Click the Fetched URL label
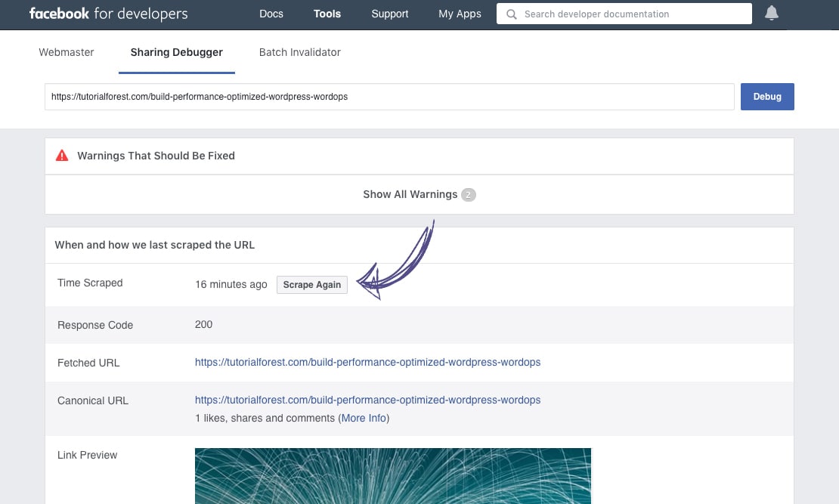The width and height of the screenshot is (839, 504). coord(88,363)
